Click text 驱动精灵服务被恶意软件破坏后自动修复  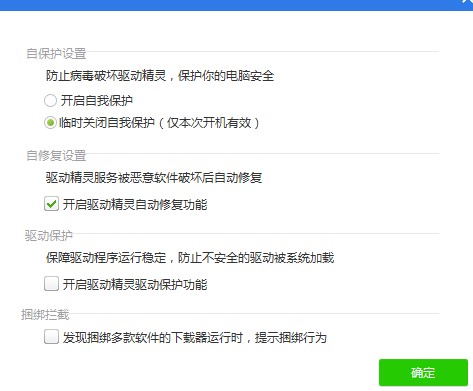tap(154, 178)
